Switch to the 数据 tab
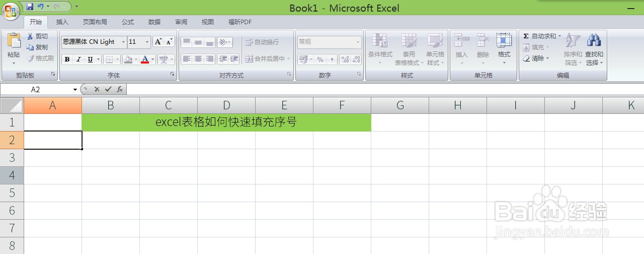 pyautogui.click(x=154, y=22)
